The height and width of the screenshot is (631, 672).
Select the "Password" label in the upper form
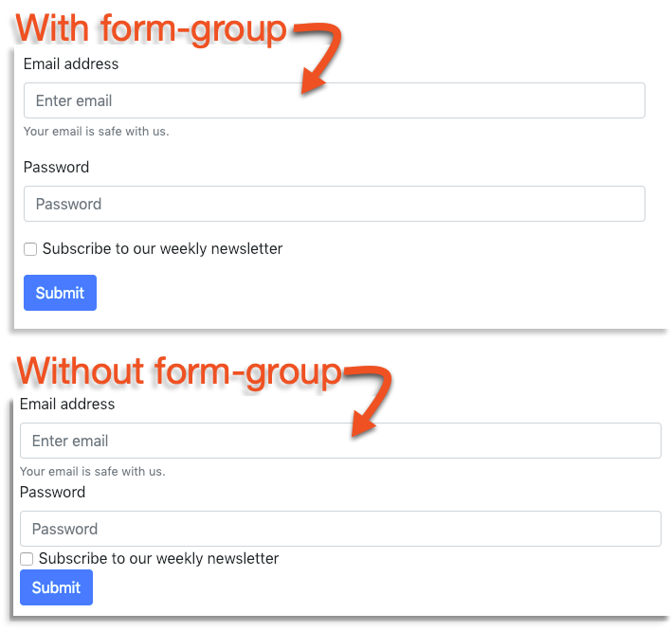56,168
